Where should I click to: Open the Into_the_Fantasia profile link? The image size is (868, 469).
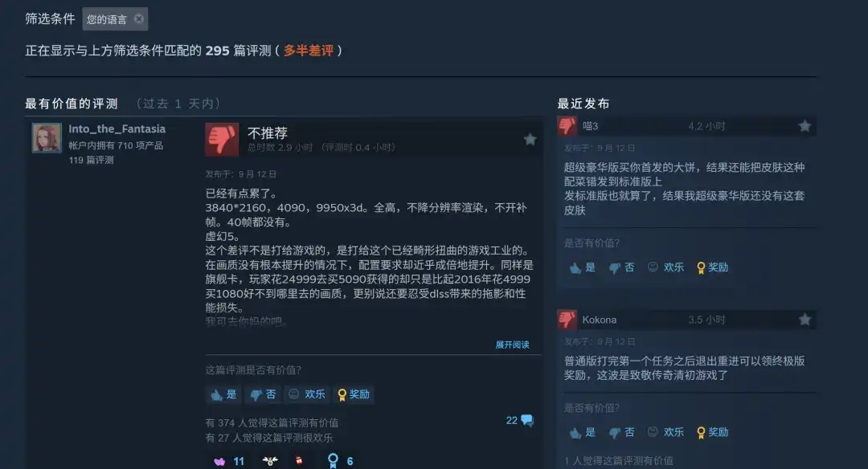coord(117,128)
